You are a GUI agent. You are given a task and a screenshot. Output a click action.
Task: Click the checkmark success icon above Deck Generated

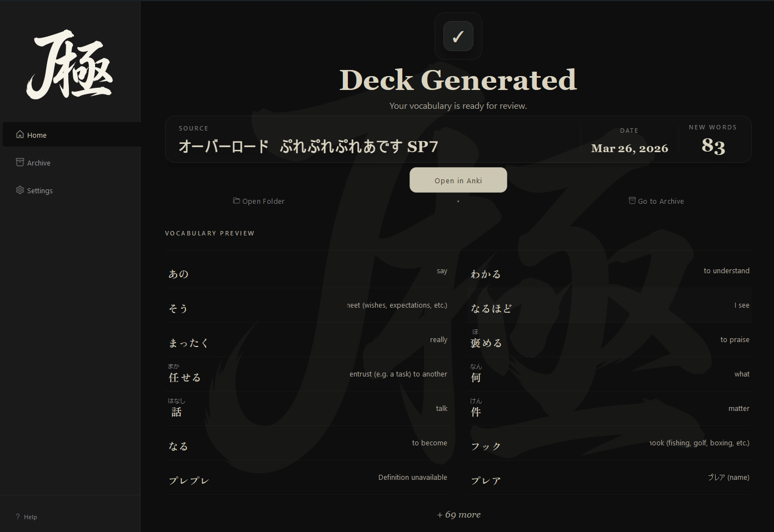click(x=458, y=36)
